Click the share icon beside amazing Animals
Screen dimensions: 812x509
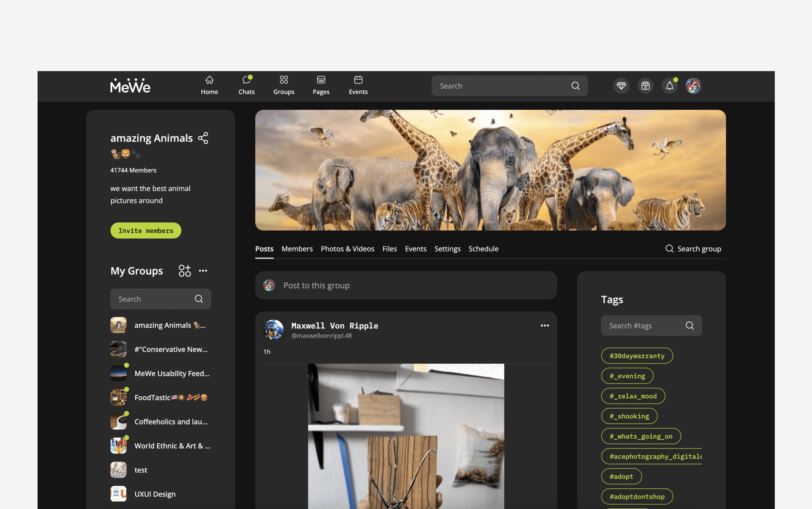203,138
